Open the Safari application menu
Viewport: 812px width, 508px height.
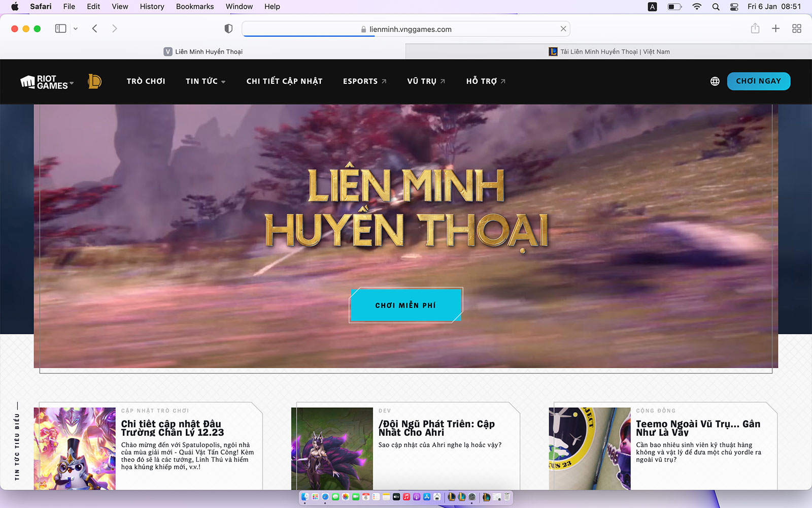[x=41, y=7]
